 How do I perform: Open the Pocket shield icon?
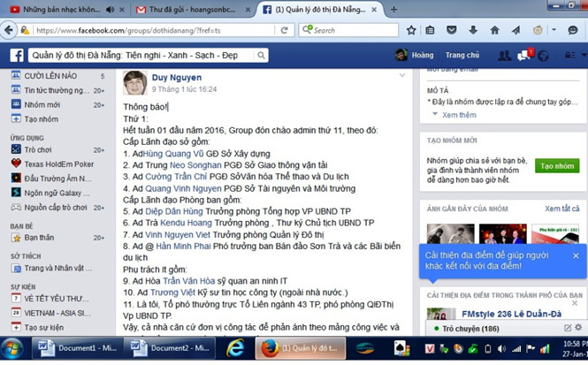[x=452, y=30]
